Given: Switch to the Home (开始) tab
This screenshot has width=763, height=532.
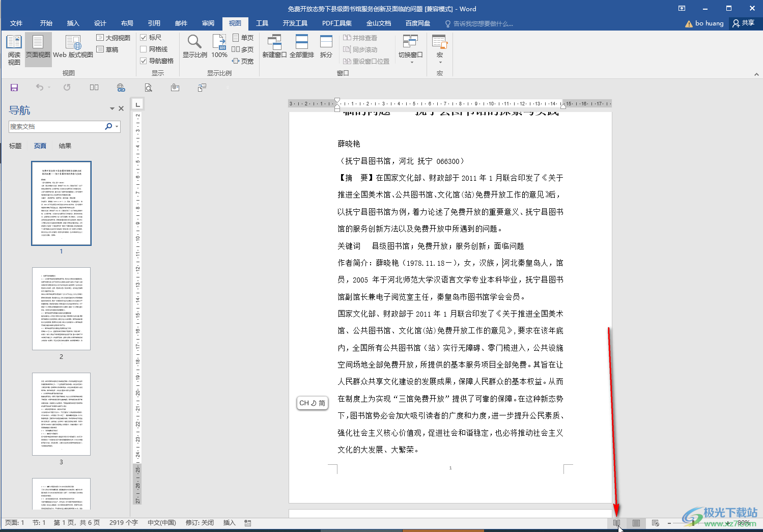Looking at the screenshot, I should 46,23.
